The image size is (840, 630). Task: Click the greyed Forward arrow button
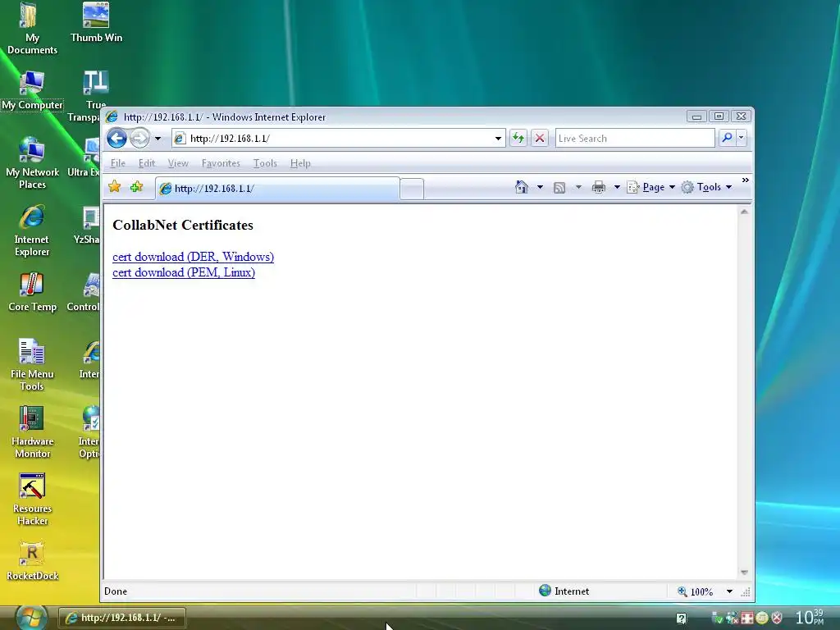[139, 138]
